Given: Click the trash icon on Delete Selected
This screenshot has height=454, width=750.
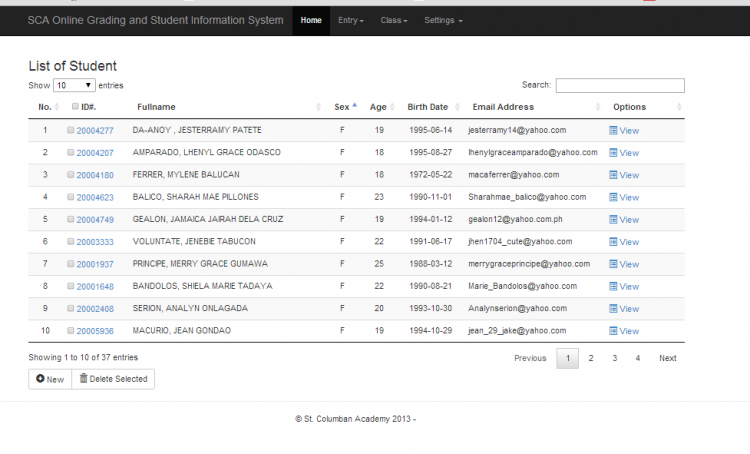Looking at the screenshot, I should point(84,379).
